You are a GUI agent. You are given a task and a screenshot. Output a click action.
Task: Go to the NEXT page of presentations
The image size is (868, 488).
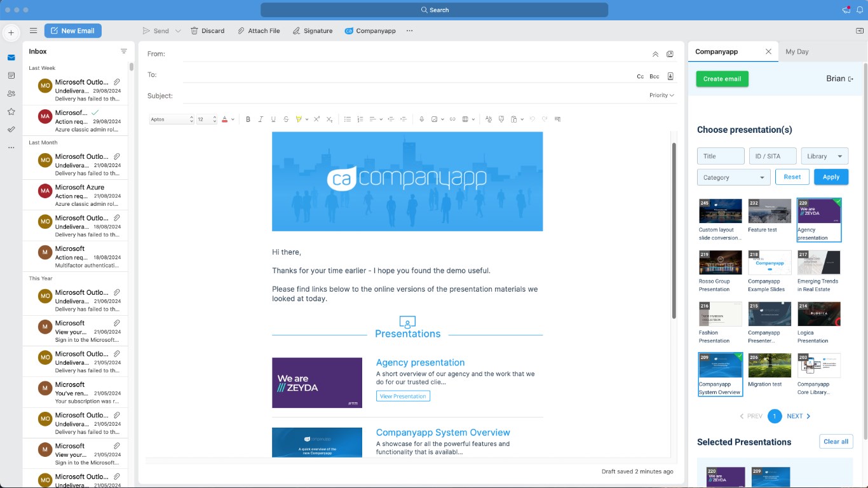(799, 416)
